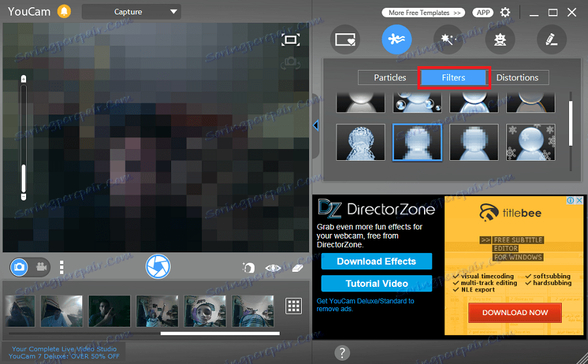Open YouCam 7 Deluxe 50% off link
The height and width of the screenshot is (364, 588).
click(64, 352)
